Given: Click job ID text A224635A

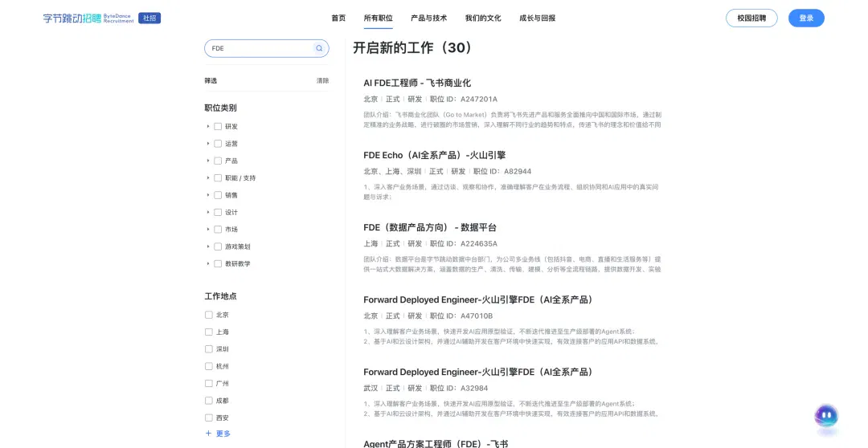Looking at the screenshot, I should [479, 244].
